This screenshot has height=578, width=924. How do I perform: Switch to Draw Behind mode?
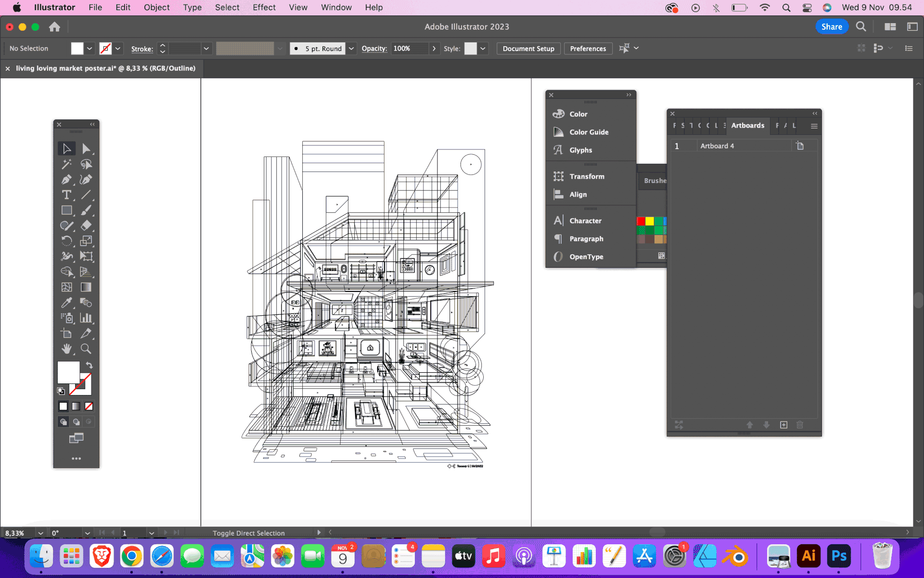tap(76, 422)
